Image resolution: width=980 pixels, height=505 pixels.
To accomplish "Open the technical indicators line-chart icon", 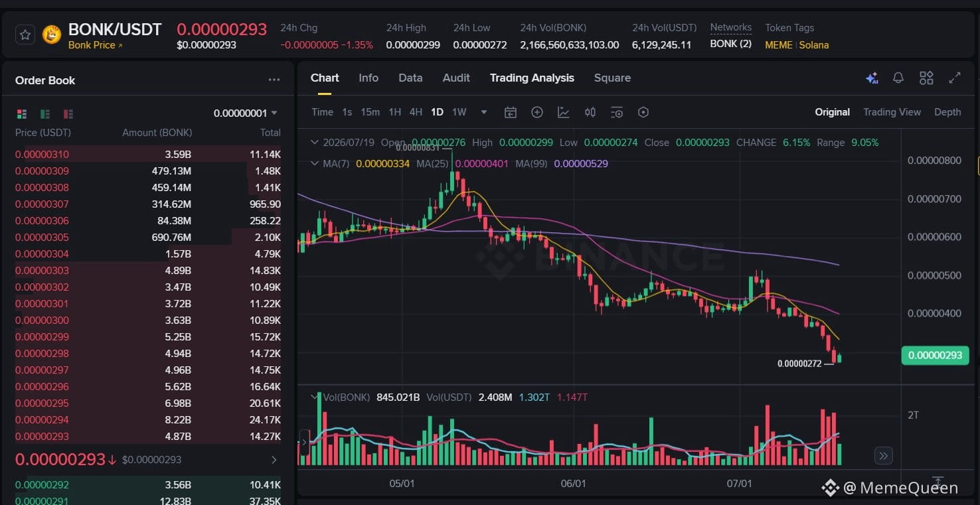I will coord(564,112).
